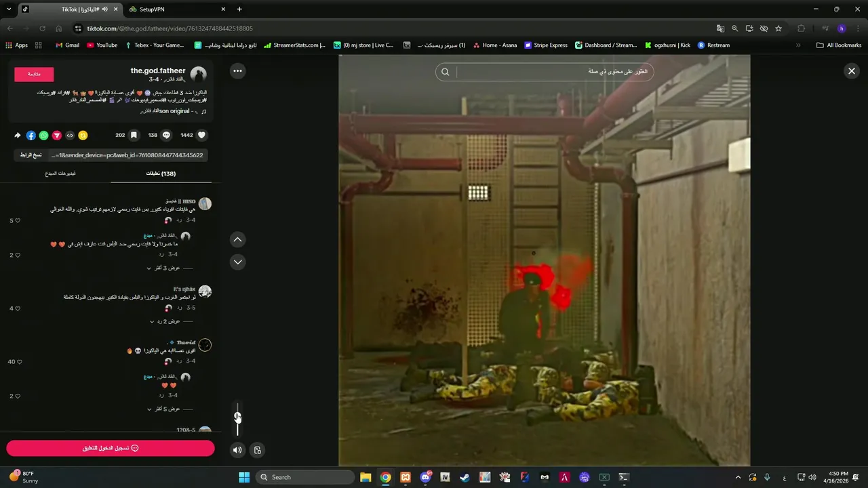The image size is (868, 488).
Task: Open the tab search dropdown
Action: tap(9, 9)
